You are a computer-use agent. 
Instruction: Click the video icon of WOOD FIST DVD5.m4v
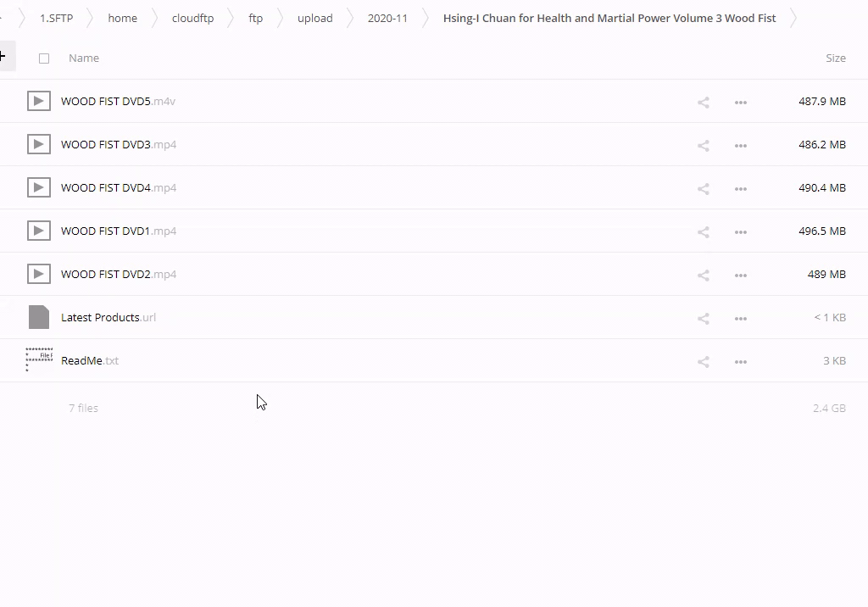(39, 101)
